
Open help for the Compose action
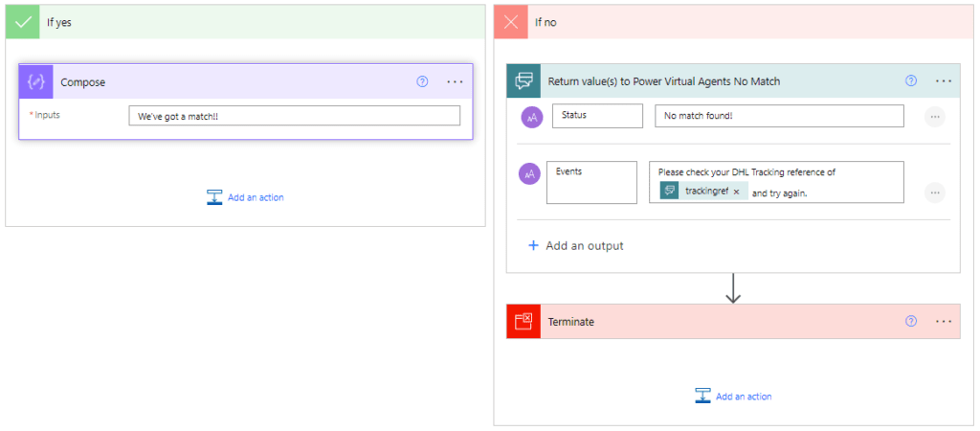[422, 82]
